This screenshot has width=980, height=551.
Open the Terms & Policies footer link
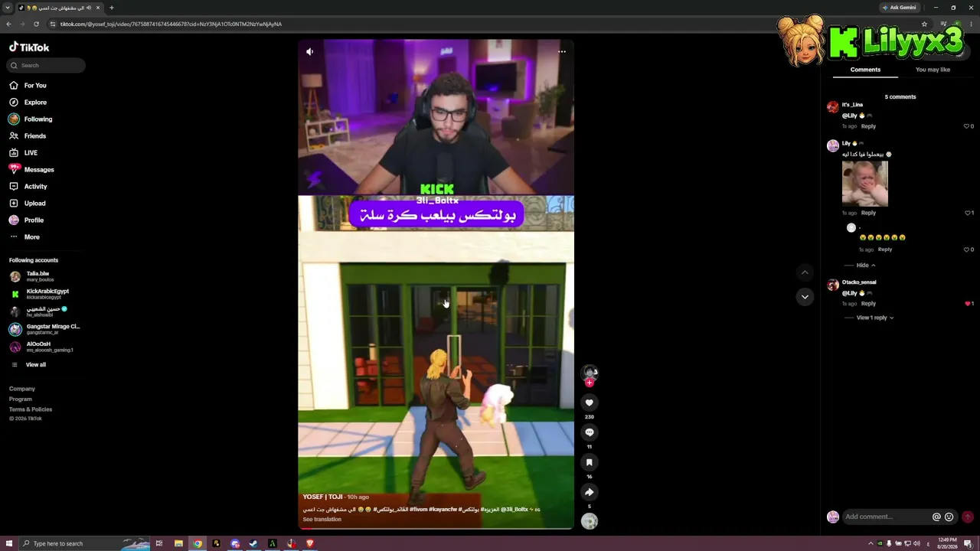(31, 409)
